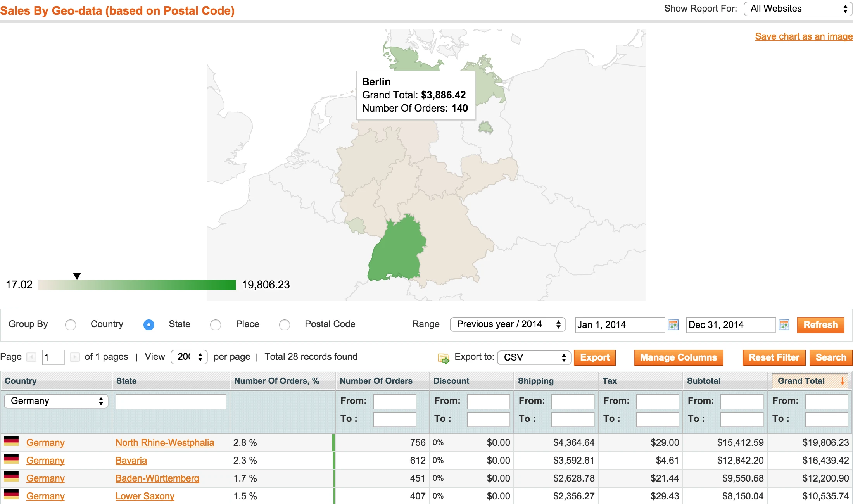This screenshot has width=853, height=504.
Task: Click the Manage Columns button
Action: tap(678, 357)
